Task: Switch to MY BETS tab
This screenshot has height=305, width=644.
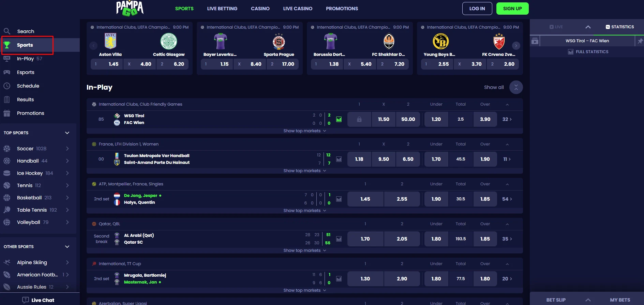Action: [620, 300]
